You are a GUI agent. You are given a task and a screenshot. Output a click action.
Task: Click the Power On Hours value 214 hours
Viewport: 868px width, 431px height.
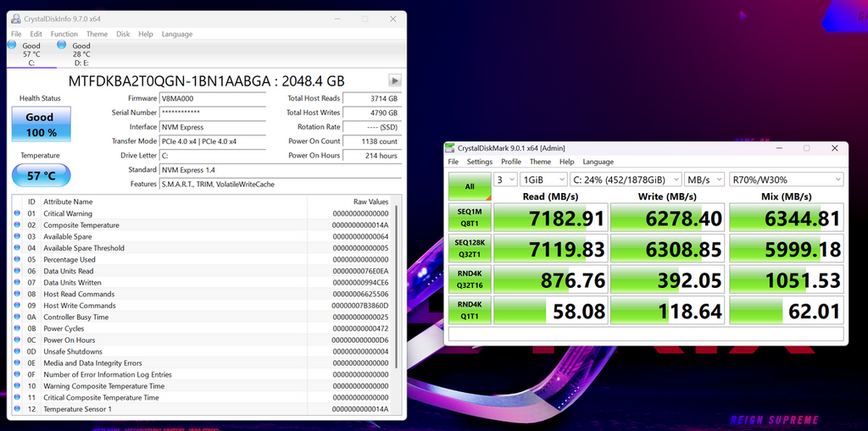point(372,156)
